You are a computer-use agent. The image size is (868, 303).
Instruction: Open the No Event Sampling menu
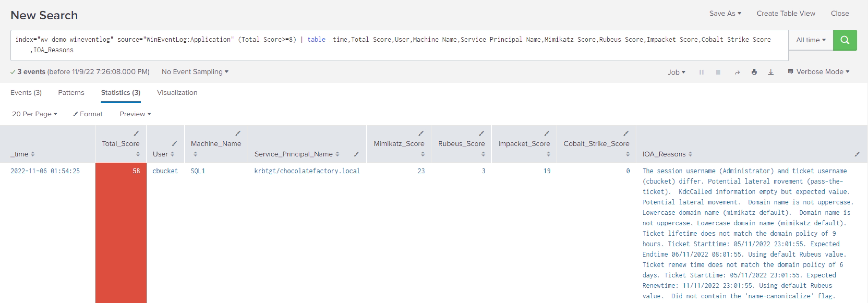[195, 72]
